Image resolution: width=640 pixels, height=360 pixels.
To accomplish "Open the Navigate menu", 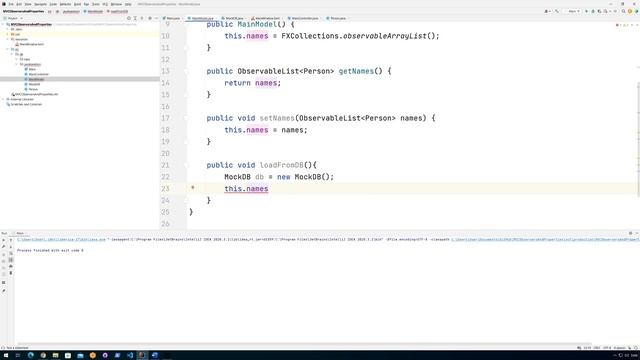I will tap(40, 4).
